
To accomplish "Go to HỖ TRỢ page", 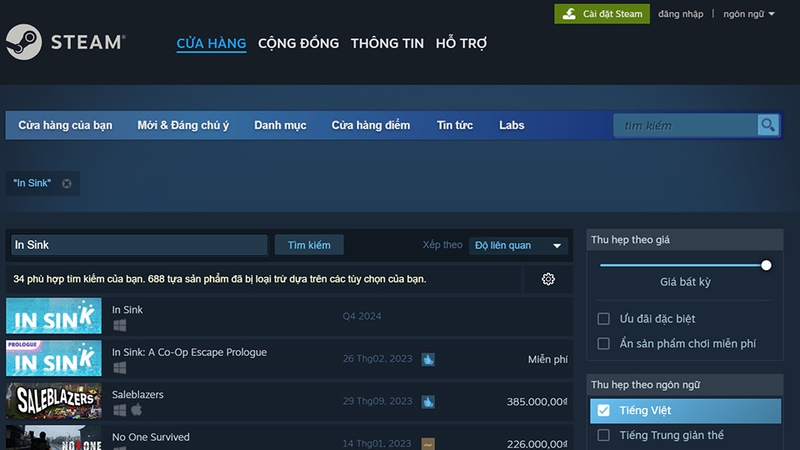I will (461, 43).
